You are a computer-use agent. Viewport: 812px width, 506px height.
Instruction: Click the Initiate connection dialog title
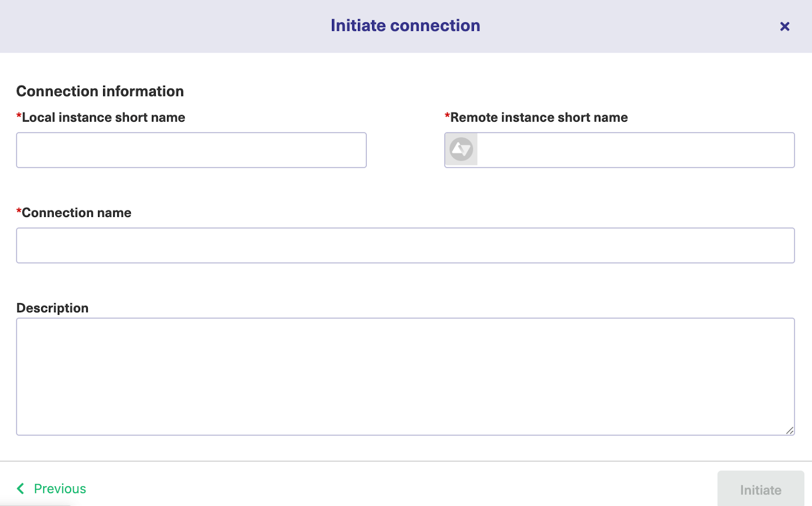[405, 25]
